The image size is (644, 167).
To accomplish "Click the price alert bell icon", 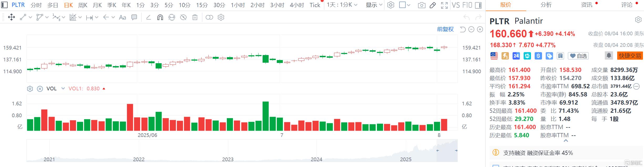I will [609, 56].
